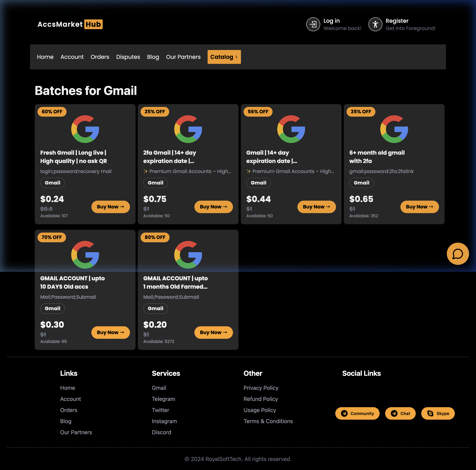Buy Now the $0.24 Fresh Gmail batch
The width and height of the screenshot is (476, 470).
coord(110,207)
